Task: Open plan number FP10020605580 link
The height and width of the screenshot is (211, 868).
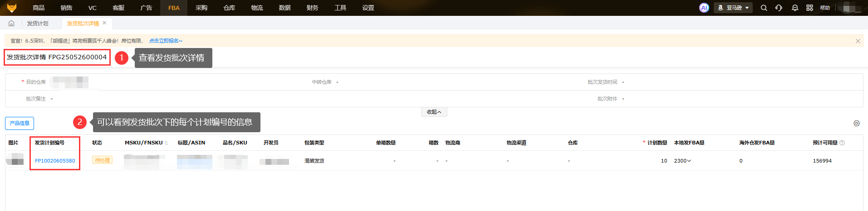Action: [x=55, y=161]
